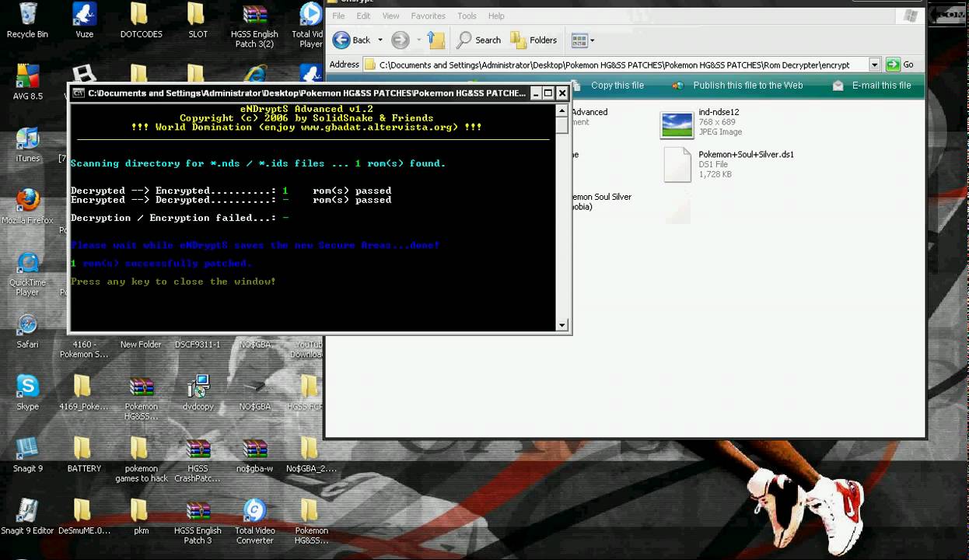The height and width of the screenshot is (560, 969).
Task: Select the DeSmuME folder icon
Action: (x=84, y=517)
